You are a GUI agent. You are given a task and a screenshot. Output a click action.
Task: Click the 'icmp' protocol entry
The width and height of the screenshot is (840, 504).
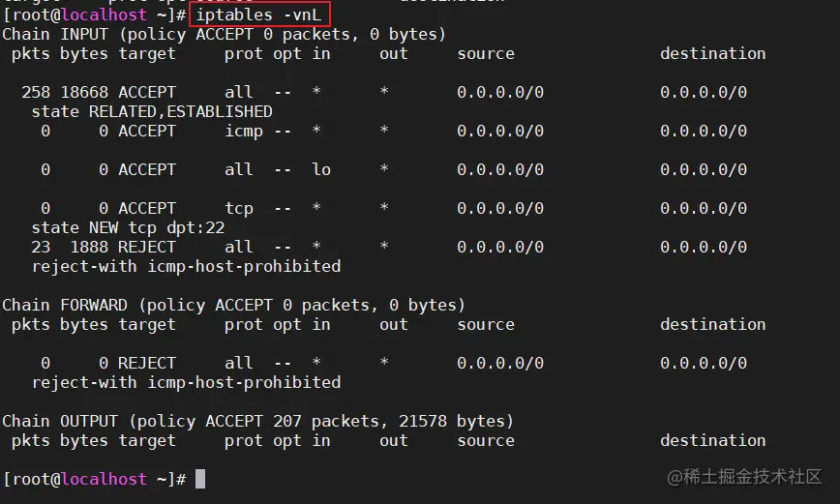coord(244,132)
